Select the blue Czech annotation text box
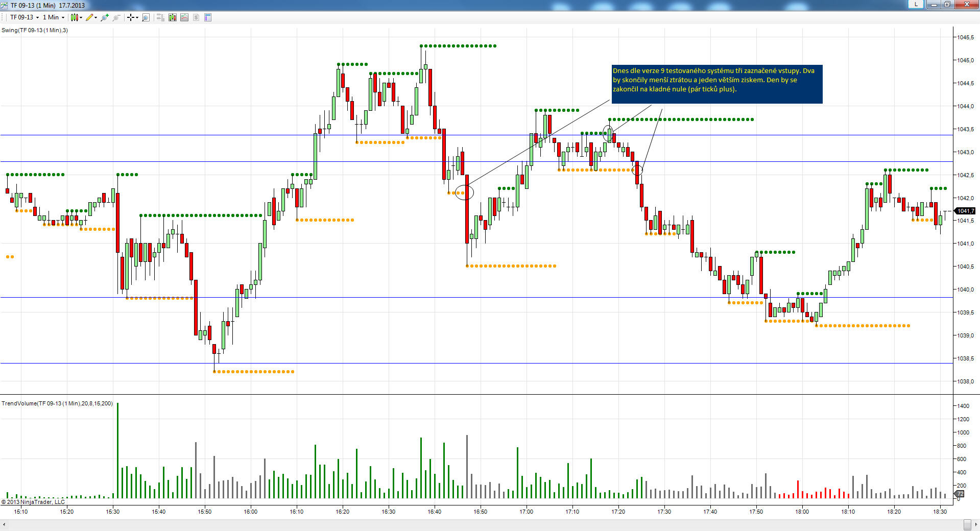Viewport: 980px width, 531px height. tap(717, 84)
